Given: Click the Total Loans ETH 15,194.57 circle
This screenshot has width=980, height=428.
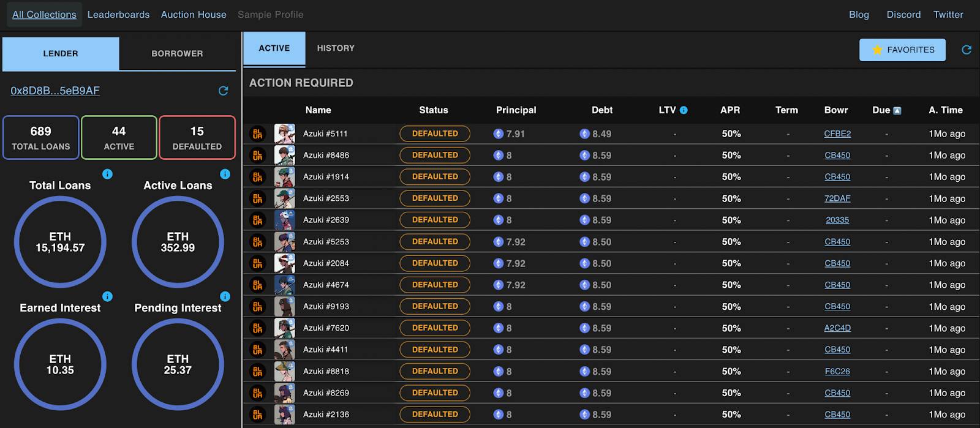Looking at the screenshot, I should (60, 242).
